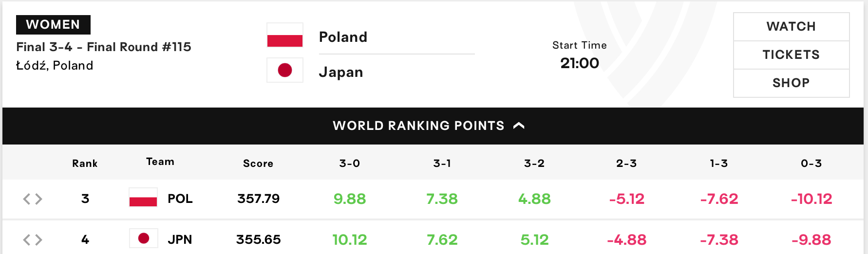
Task: Click the POL team code in table
Action: (180, 199)
